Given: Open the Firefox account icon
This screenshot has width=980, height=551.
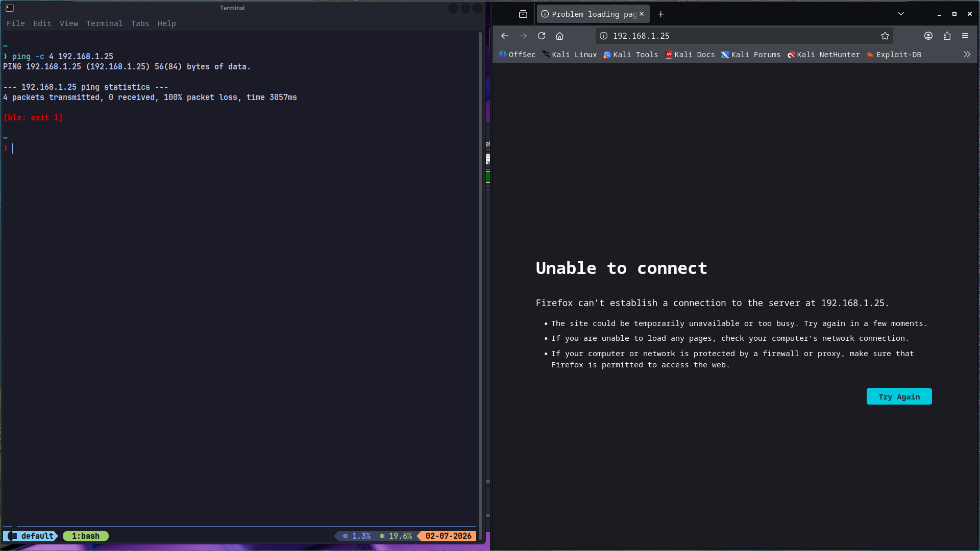Looking at the screenshot, I should pos(928,36).
